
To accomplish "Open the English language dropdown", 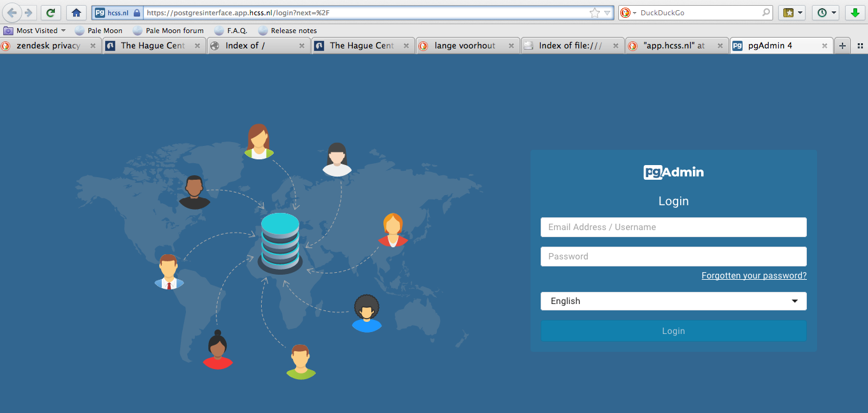I will coord(673,301).
